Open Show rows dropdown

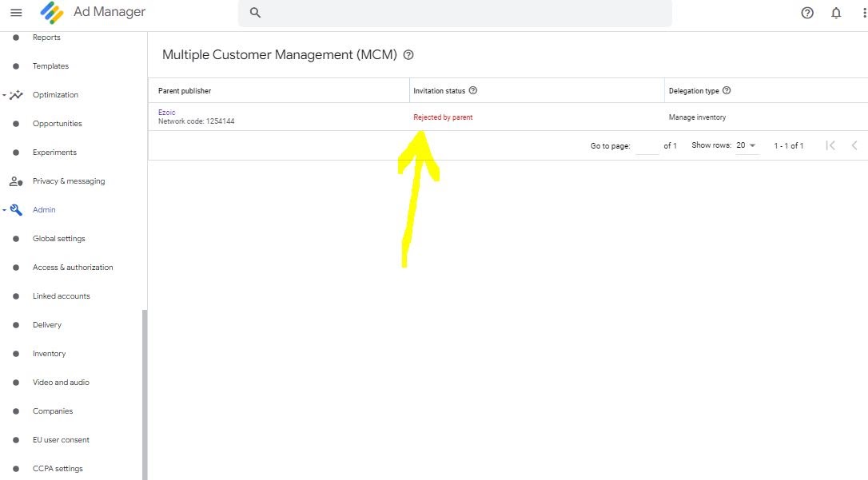[x=747, y=145]
